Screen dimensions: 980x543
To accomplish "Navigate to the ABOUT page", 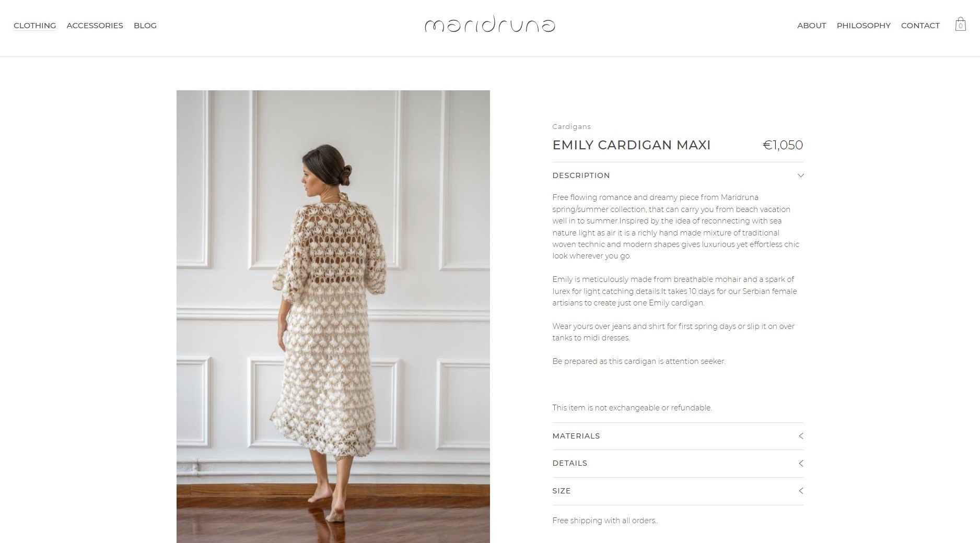I will (811, 26).
